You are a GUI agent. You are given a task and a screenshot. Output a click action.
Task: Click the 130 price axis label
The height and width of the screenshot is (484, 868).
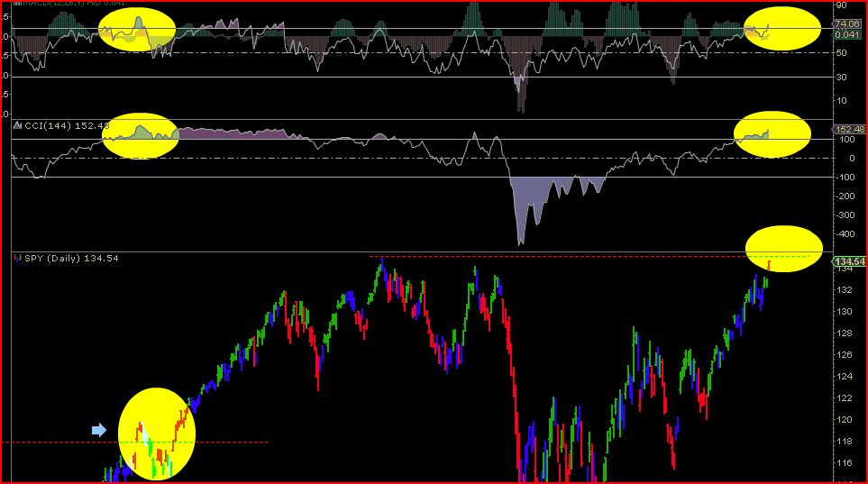844,311
